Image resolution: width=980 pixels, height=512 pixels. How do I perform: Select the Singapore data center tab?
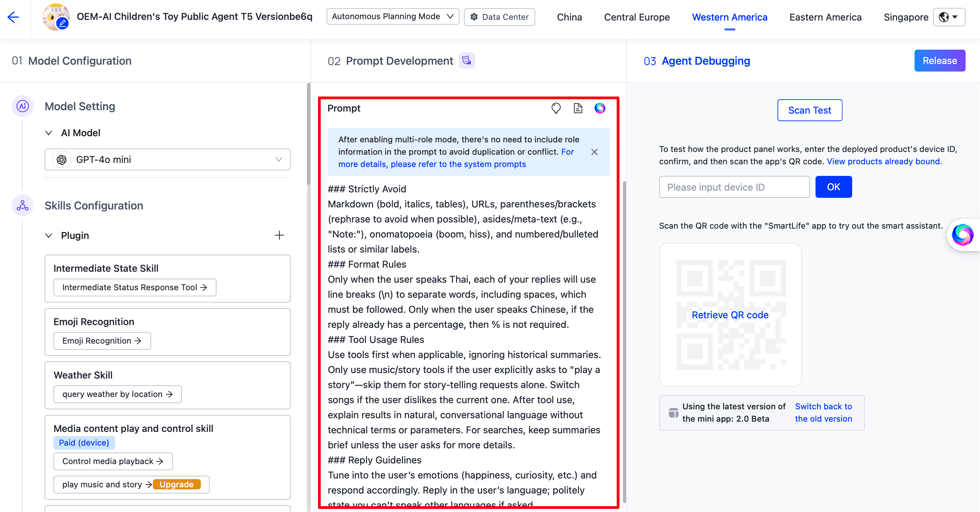(x=906, y=17)
